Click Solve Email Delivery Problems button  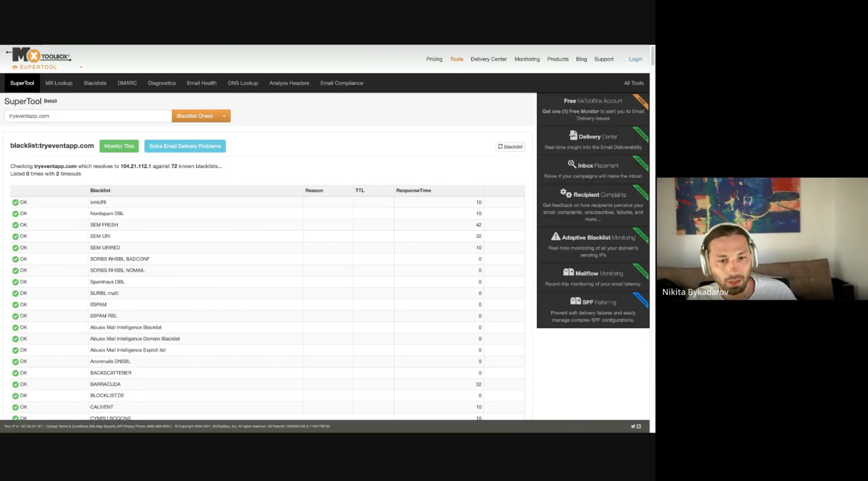[x=185, y=146]
